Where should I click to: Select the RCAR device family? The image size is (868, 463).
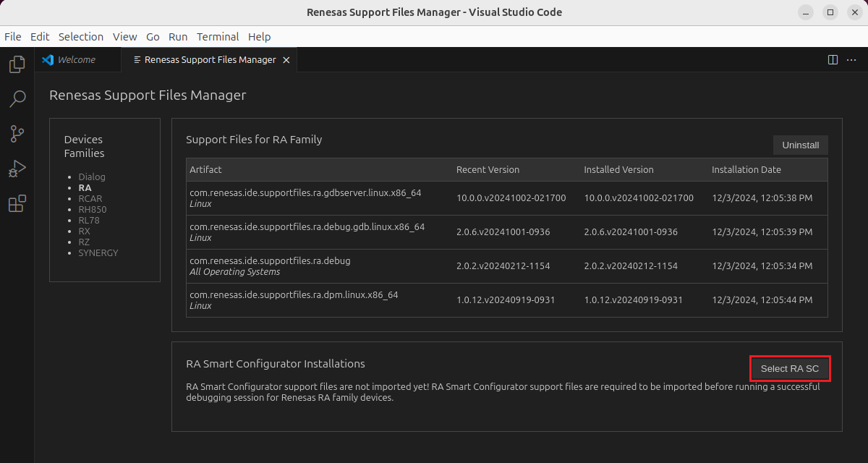click(90, 198)
